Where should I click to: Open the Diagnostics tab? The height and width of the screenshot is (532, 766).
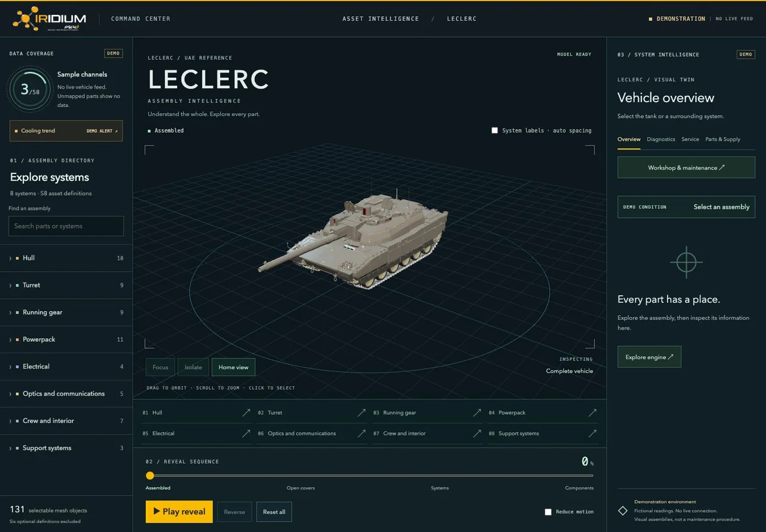click(x=661, y=139)
